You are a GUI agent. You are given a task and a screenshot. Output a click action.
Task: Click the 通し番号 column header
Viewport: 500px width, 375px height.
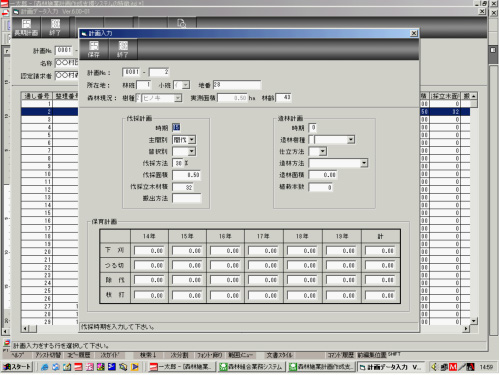(x=37, y=96)
